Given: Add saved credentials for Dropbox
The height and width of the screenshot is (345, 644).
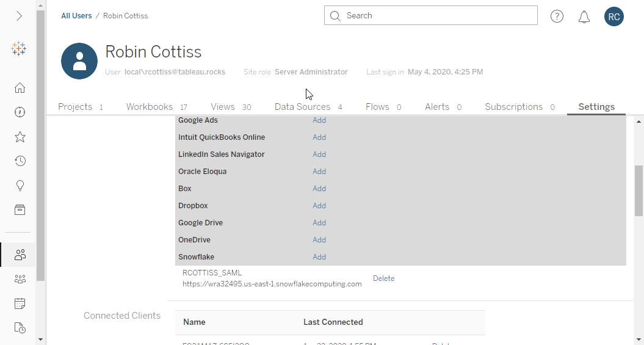Looking at the screenshot, I should tap(319, 205).
